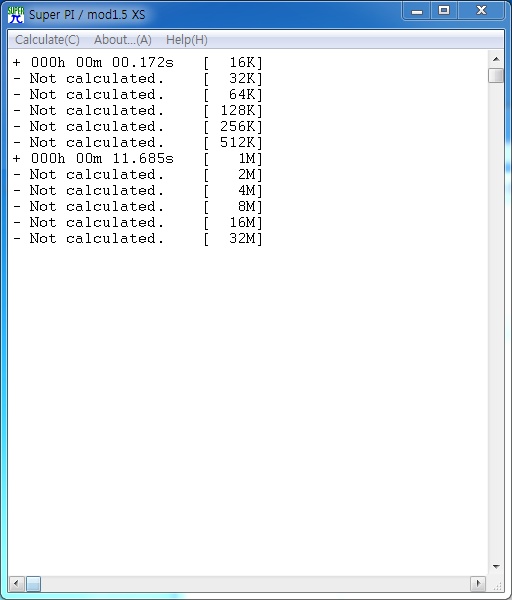
Task: Click the horizontal scrollbar left arrow
Action: click(16, 584)
